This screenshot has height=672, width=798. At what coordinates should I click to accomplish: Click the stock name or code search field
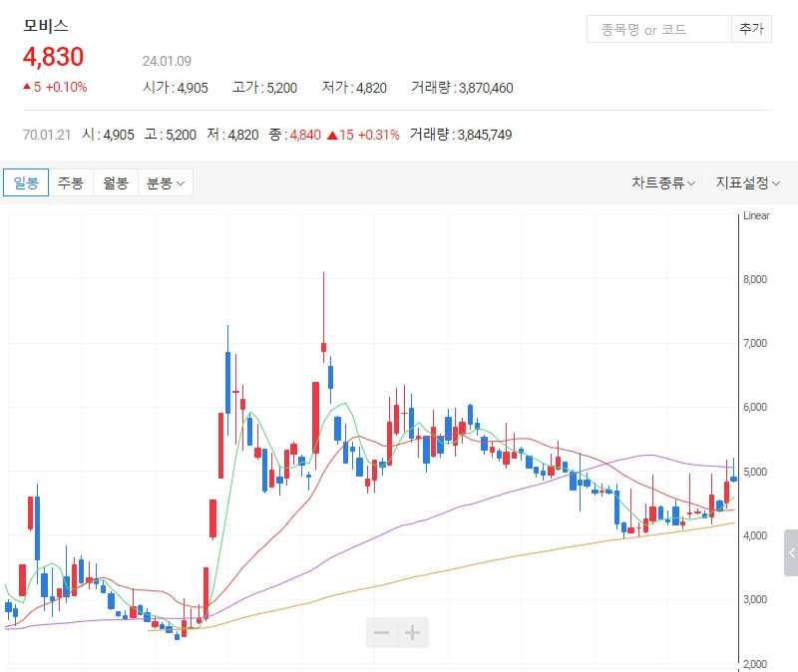(x=659, y=29)
